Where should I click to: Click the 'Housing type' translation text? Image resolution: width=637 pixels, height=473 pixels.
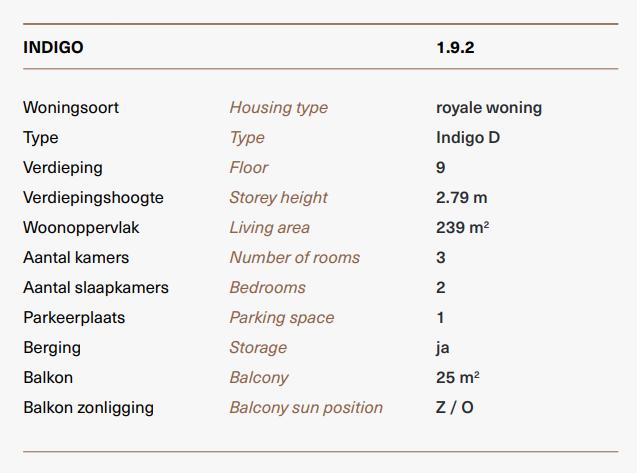tap(279, 108)
